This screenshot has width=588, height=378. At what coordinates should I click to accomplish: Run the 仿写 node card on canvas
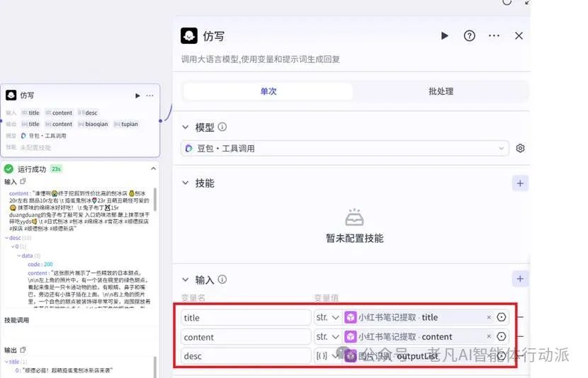(x=137, y=96)
